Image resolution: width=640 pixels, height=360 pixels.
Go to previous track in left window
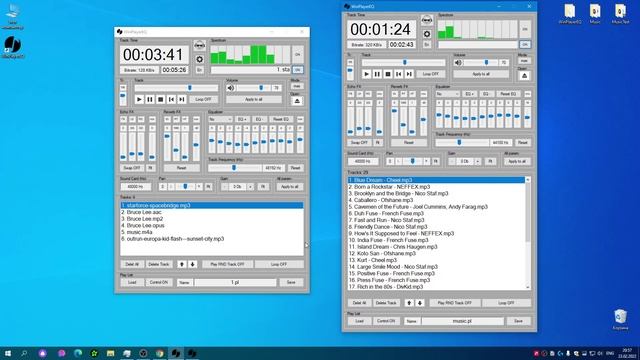click(x=171, y=100)
